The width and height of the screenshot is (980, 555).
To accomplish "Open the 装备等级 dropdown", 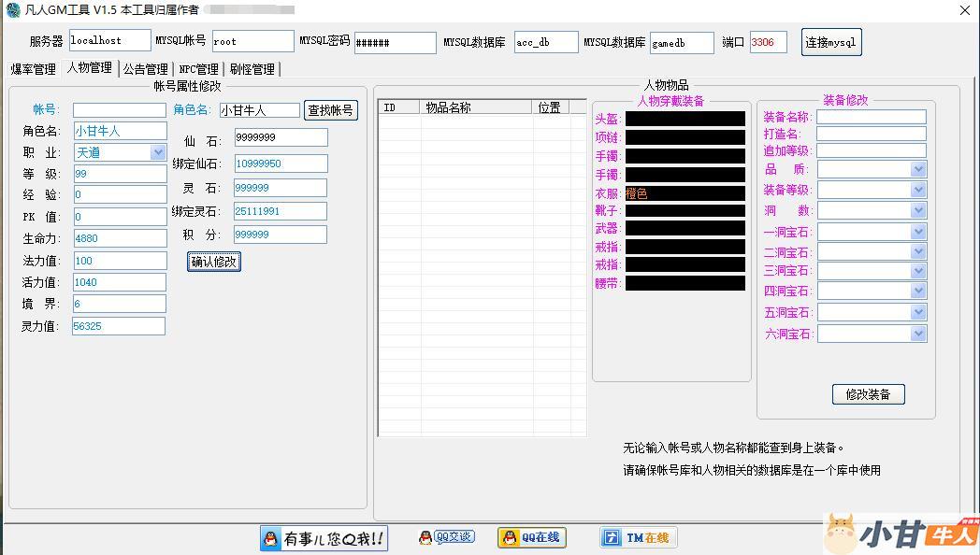I will [x=918, y=190].
